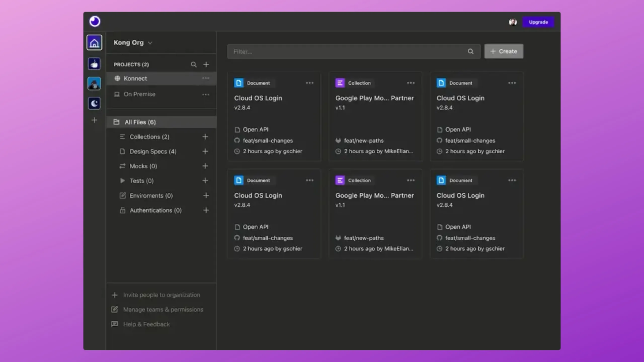This screenshot has width=644, height=362.
Task: Click Open API label on top-right card
Action: coord(458,129)
